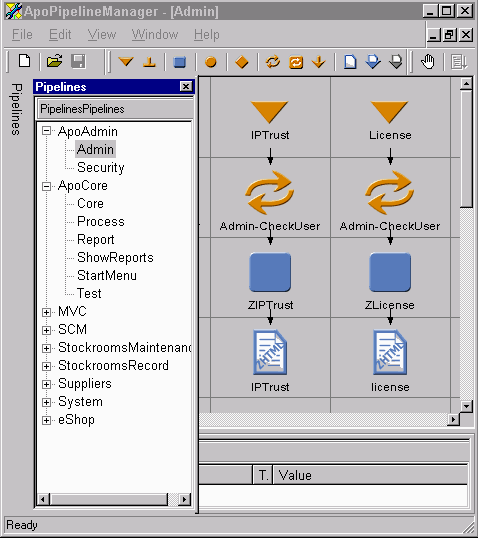Select the boxed orange loop tool
The width and height of the screenshot is (478, 538).
296,62
